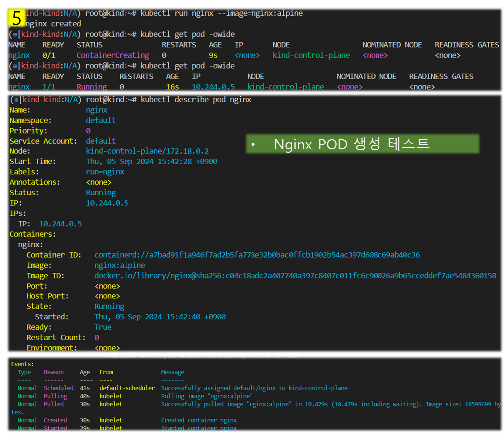Click the 'Containers:' heading

click(33, 234)
